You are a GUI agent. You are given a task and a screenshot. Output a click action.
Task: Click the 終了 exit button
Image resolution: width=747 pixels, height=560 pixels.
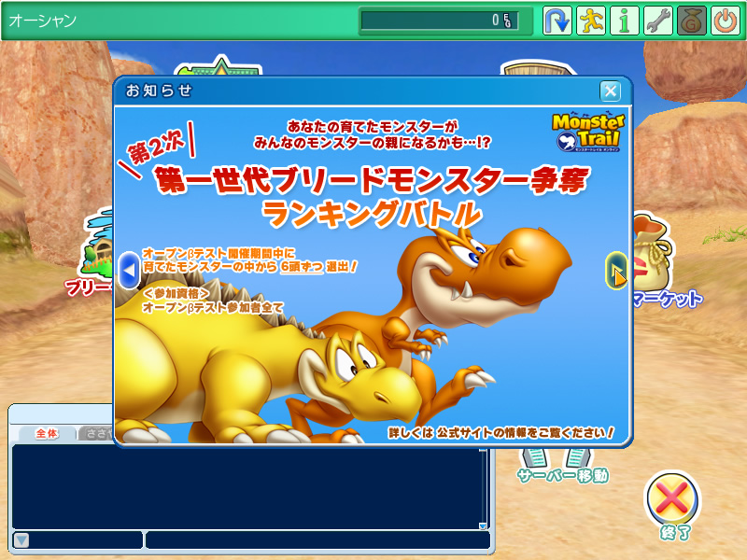[672, 506]
